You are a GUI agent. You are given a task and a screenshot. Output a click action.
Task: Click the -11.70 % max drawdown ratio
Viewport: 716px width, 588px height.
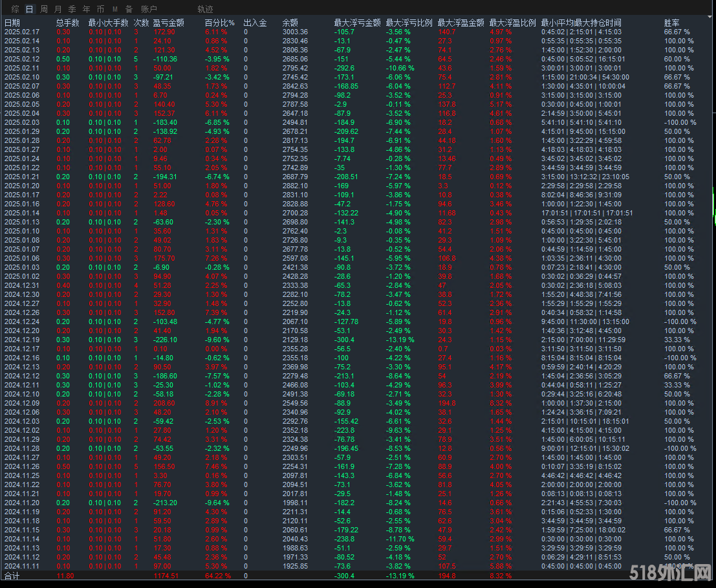click(x=400, y=539)
